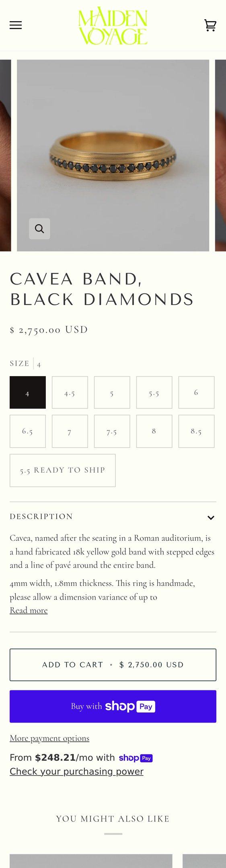This screenshot has width=226, height=868.
Task: Open the hamburger menu
Action: (x=16, y=25)
